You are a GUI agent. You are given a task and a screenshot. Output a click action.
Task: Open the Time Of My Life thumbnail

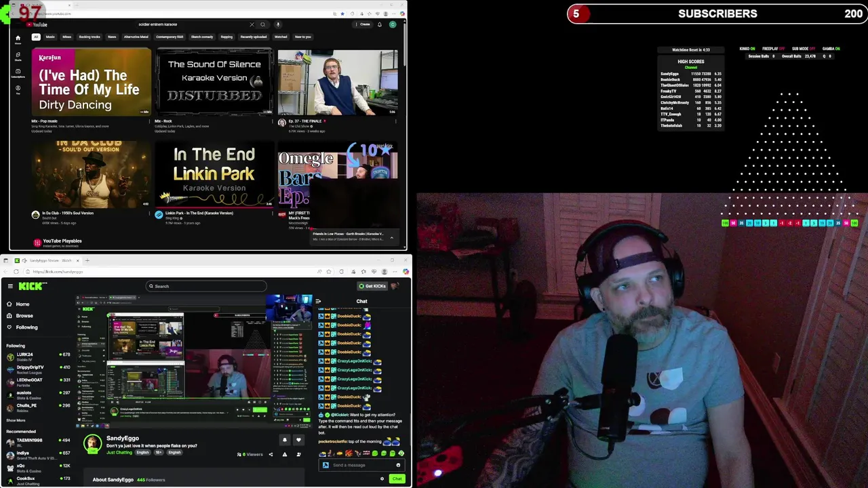tap(91, 81)
